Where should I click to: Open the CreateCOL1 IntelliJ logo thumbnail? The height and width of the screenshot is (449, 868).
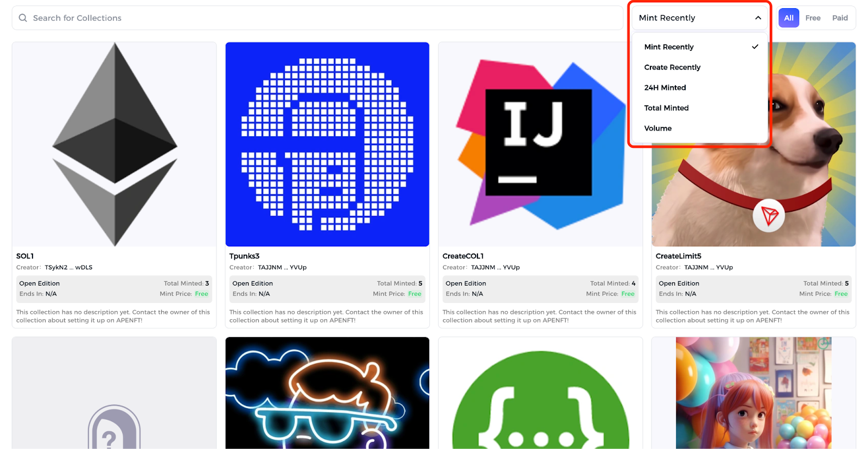click(x=540, y=144)
